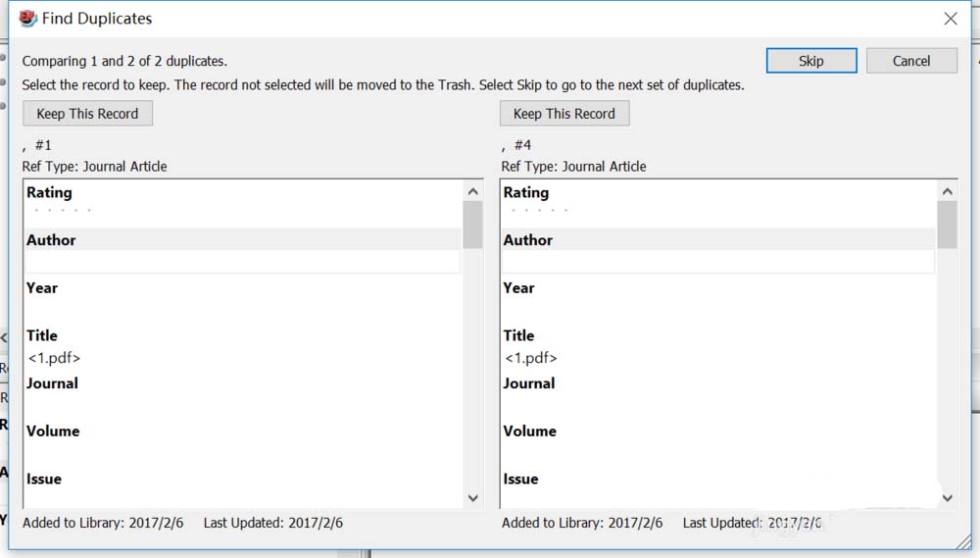The image size is (980, 558).
Task: Click the Skip button
Action: 811,61
